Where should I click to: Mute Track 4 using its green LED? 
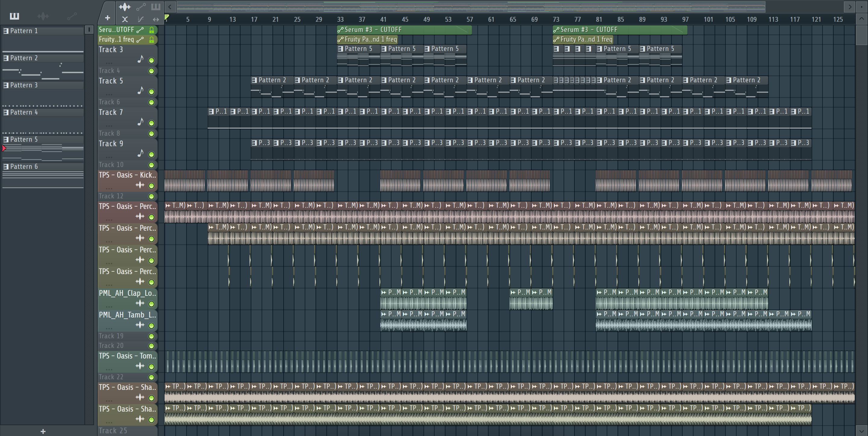(x=151, y=71)
